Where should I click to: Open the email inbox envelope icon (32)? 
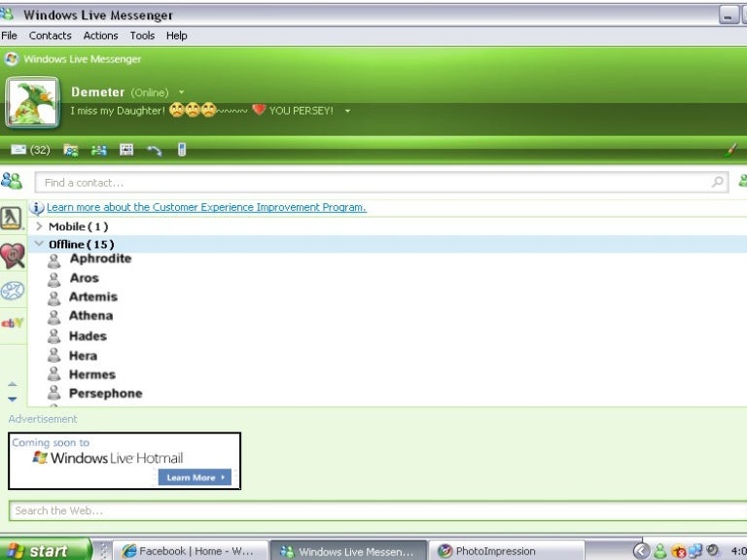pyautogui.click(x=18, y=150)
